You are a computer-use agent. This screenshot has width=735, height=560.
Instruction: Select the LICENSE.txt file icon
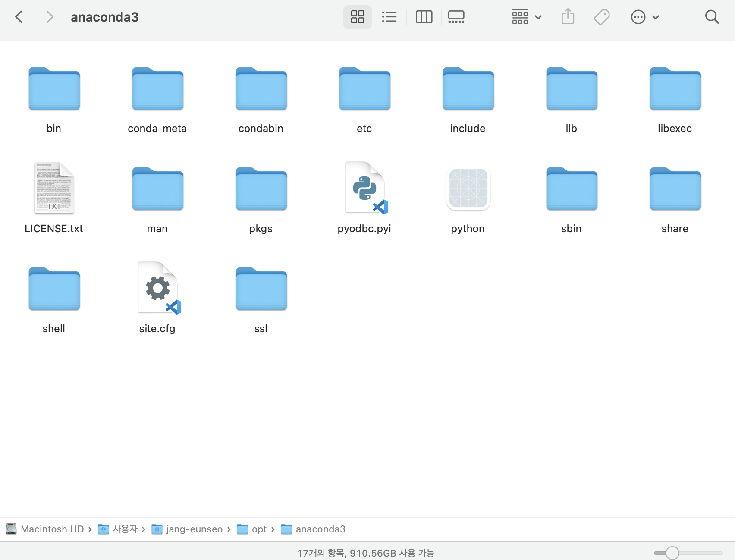coord(54,188)
